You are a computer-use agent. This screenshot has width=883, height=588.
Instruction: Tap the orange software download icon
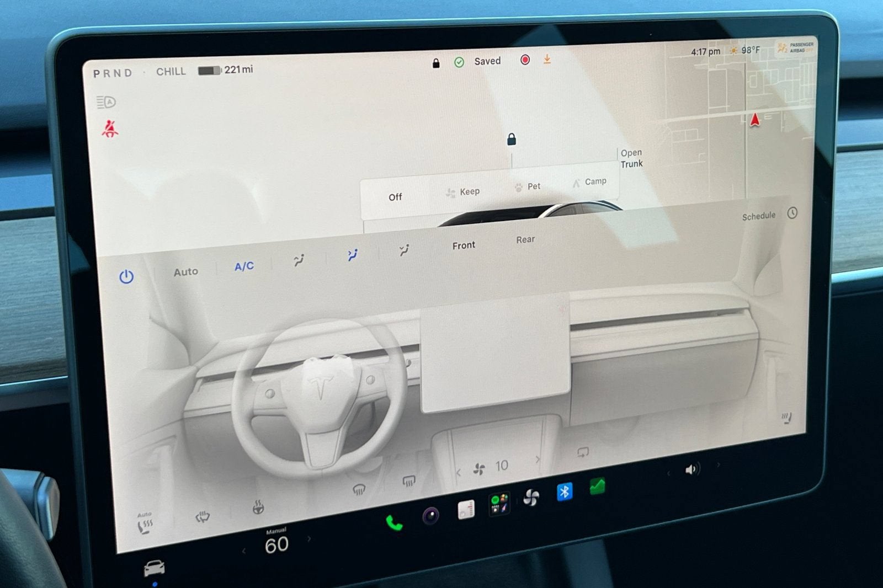click(x=547, y=58)
